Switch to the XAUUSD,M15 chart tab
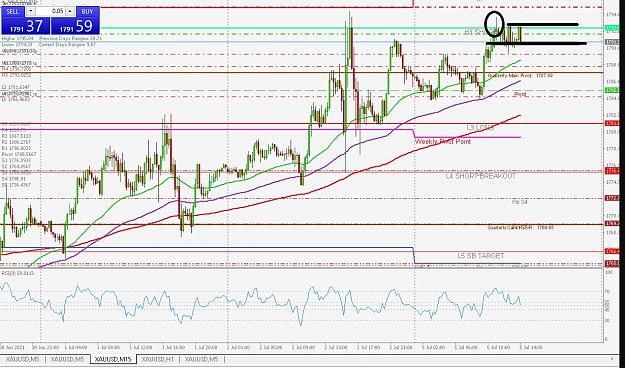The width and height of the screenshot is (625, 368). tap(113, 360)
